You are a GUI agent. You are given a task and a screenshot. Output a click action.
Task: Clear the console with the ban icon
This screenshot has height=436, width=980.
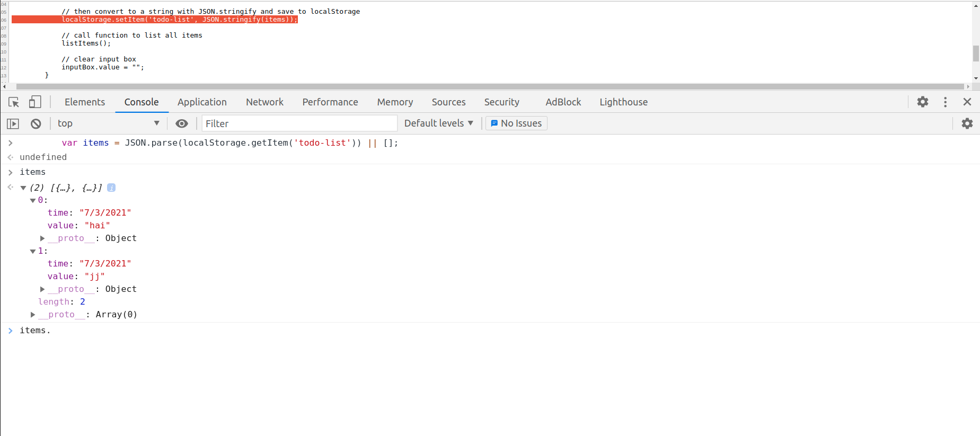[x=36, y=123]
